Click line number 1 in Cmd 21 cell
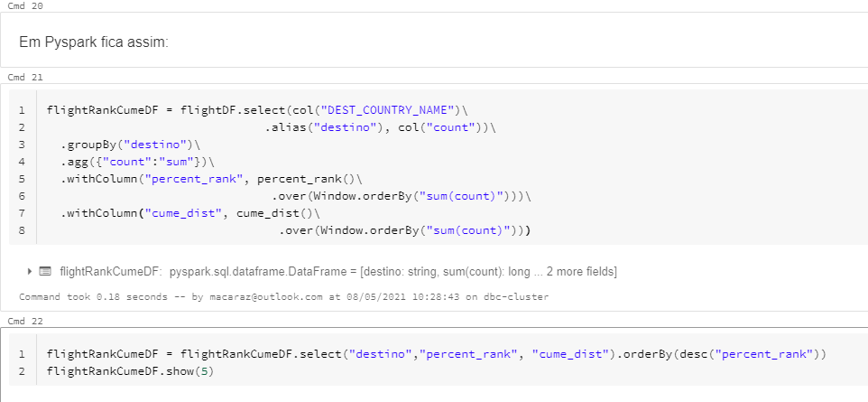868x402 pixels. (x=21, y=111)
